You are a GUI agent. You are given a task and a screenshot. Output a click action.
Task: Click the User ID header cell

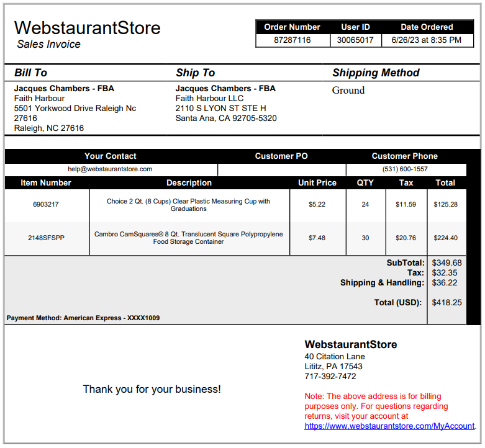pyautogui.click(x=355, y=27)
